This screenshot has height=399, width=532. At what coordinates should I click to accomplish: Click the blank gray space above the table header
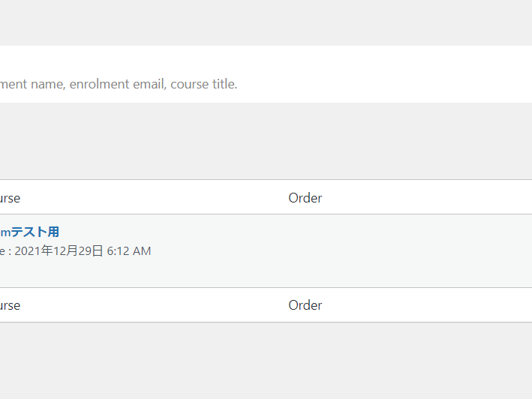pyautogui.click(x=266, y=141)
